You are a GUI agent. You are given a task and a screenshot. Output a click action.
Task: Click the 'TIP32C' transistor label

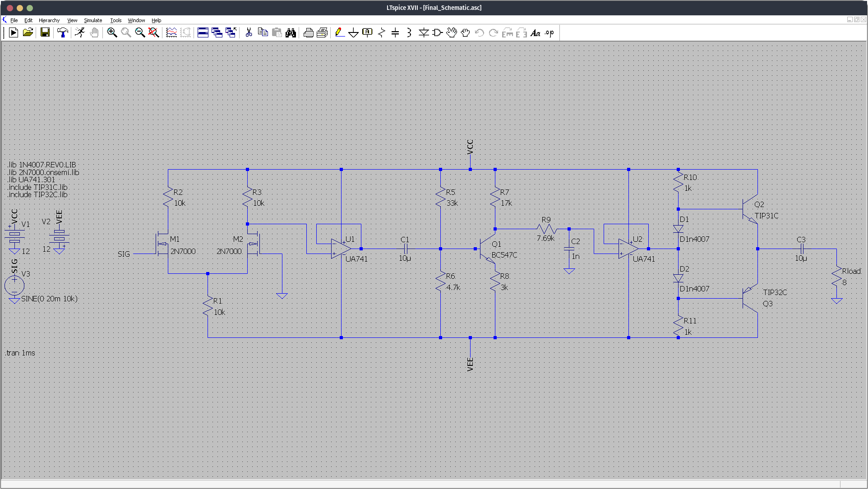[775, 292]
